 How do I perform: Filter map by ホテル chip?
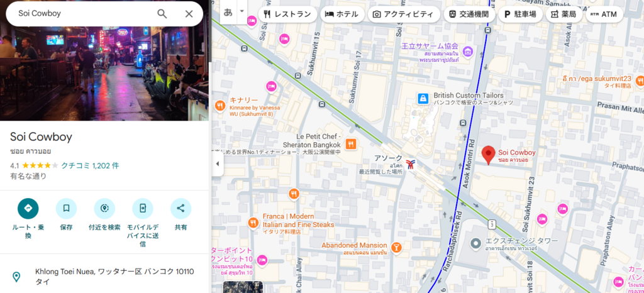(342, 14)
